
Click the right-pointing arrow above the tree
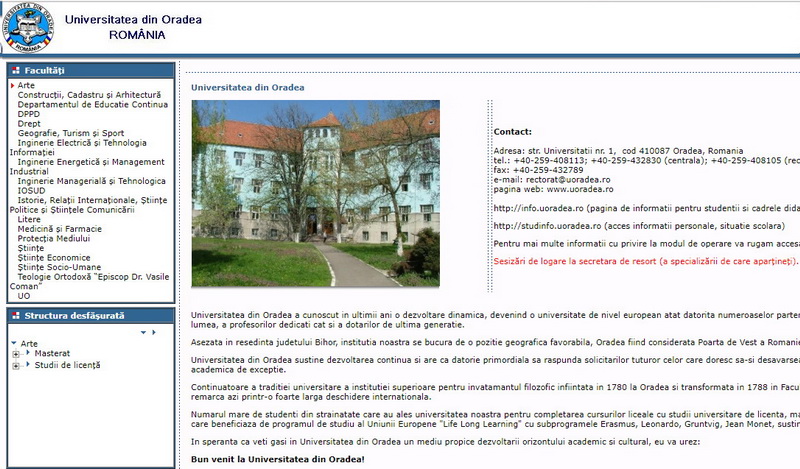click(x=154, y=332)
